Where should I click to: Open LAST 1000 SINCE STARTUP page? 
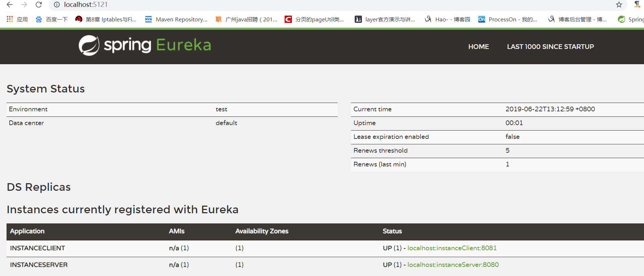click(550, 47)
